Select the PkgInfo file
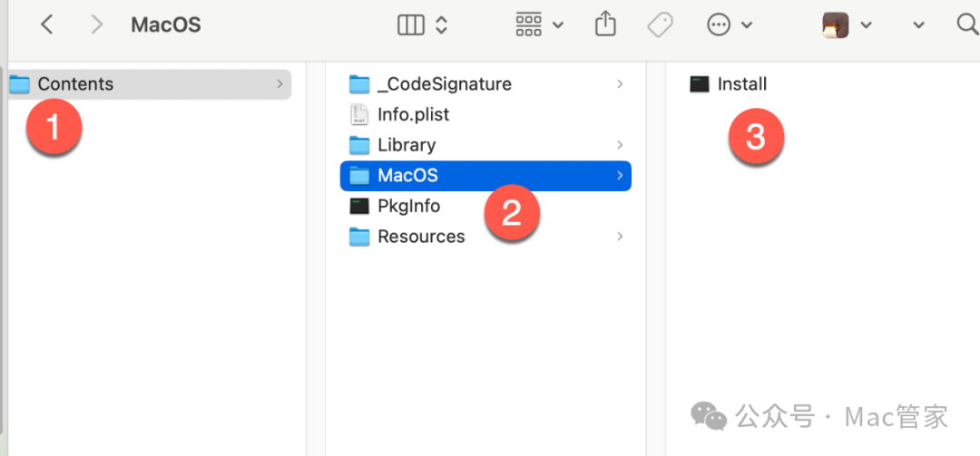Image resolution: width=980 pixels, height=456 pixels. pos(485,206)
